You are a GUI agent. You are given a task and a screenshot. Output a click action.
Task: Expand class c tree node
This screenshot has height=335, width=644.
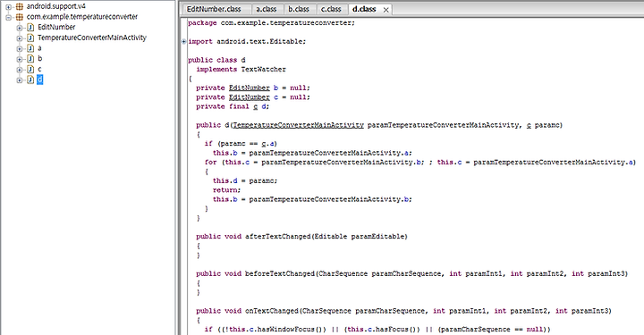point(20,70)
